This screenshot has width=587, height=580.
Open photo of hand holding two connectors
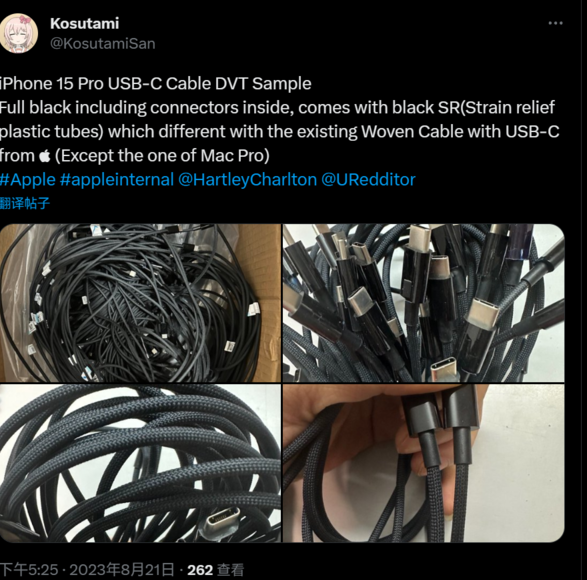[x=423, y=463]
